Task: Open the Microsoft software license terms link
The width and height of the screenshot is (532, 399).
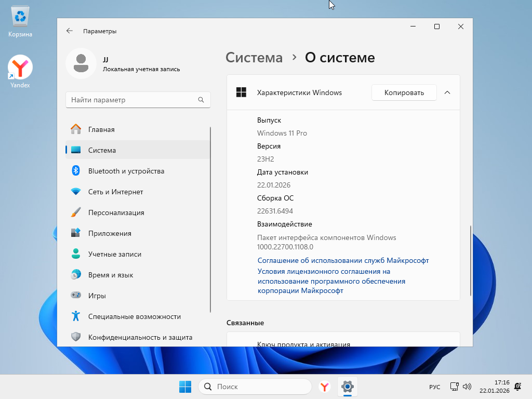Action: pyautogui.click(x=331, y=281)
